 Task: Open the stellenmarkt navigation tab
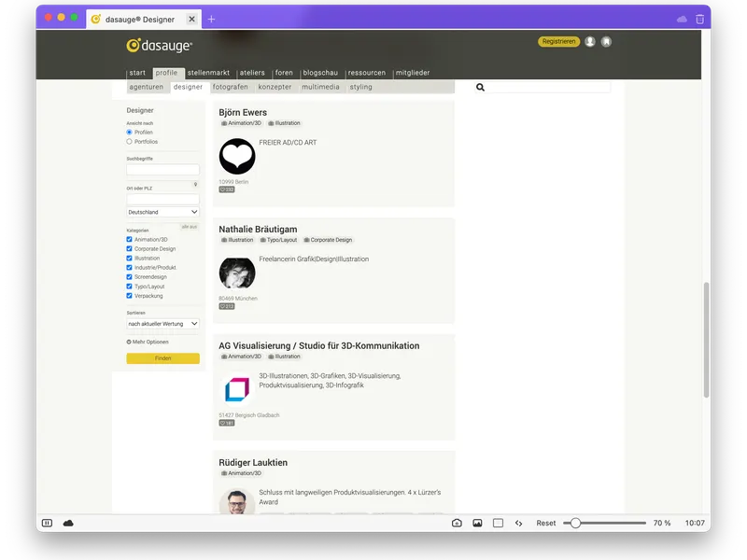[x=207, y=73]
